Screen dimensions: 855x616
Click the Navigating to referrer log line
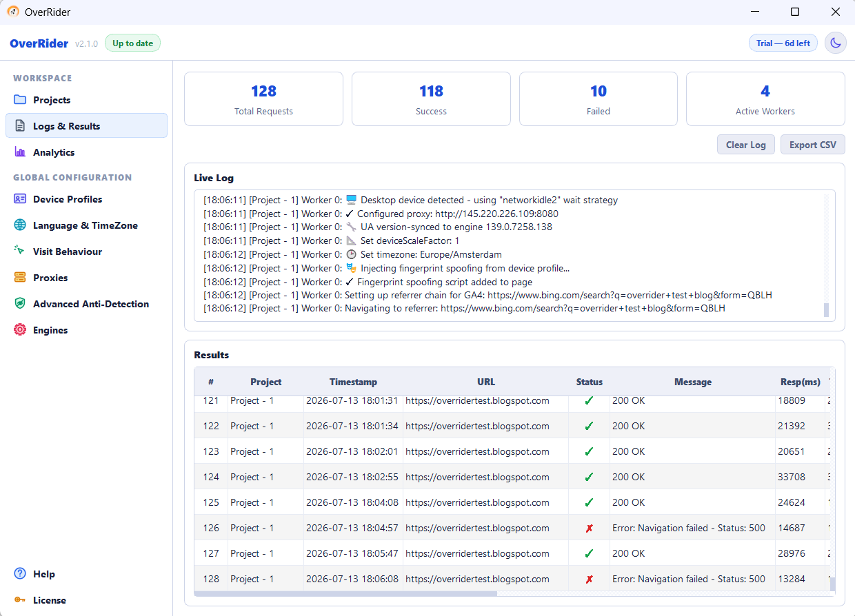point(464,309)
